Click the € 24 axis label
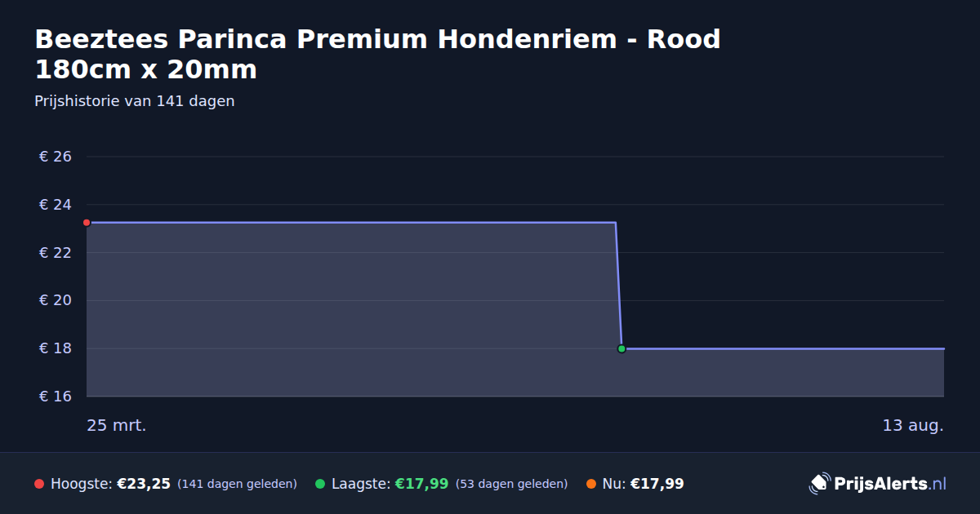Image resolution: width=980 pixels, height=514 pixels. point(56,205)
